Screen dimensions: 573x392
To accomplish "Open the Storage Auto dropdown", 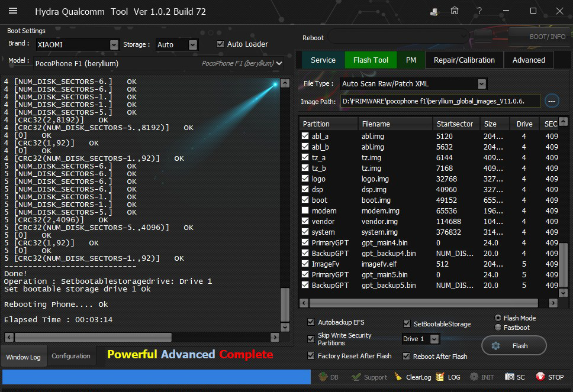I will click(193, 44).
